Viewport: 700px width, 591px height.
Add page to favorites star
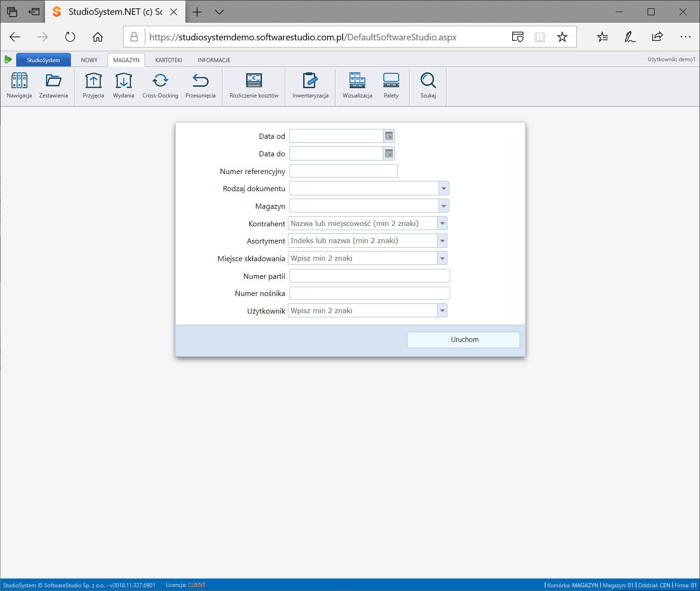click(x=562, y=37)
